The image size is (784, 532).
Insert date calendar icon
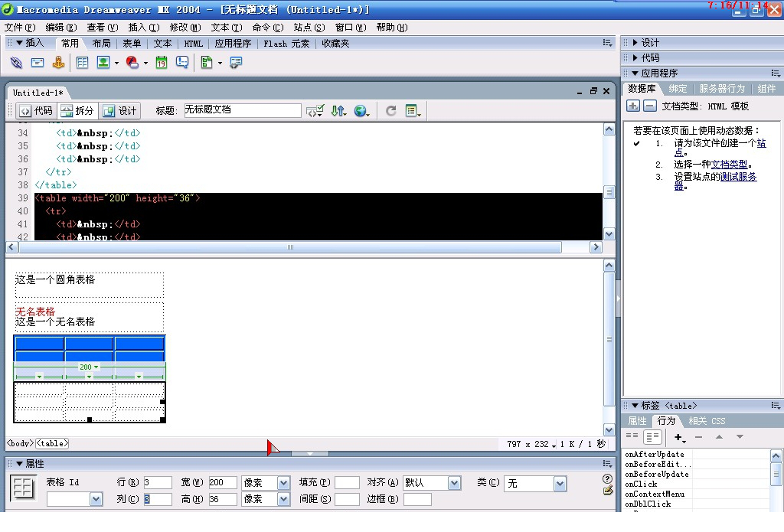tap(161, 63)
